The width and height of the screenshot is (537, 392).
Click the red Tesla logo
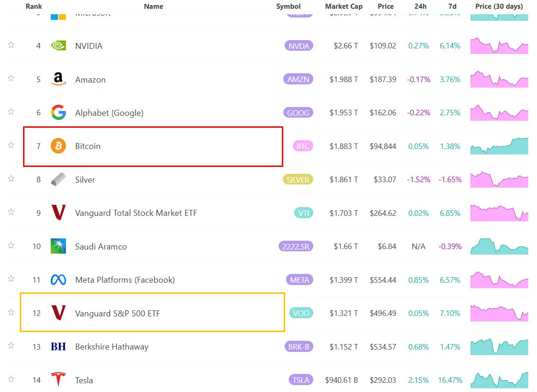click(x=58, y=380)
